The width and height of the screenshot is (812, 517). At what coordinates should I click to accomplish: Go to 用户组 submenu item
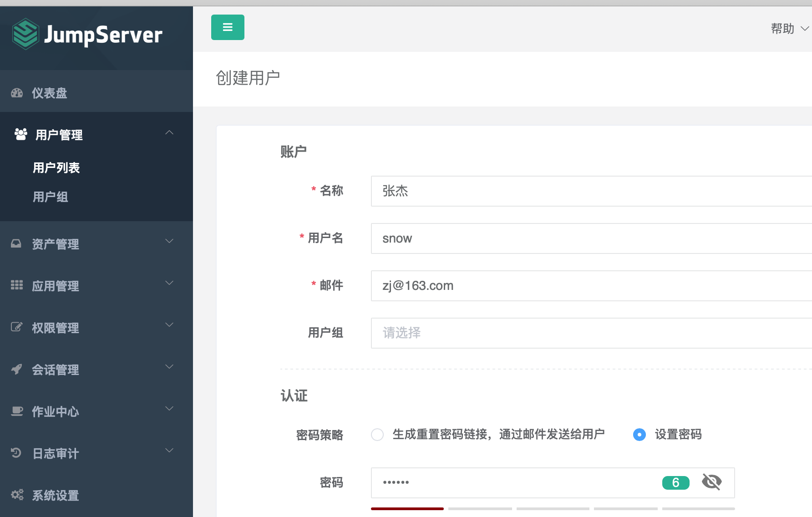pos(51,197)
